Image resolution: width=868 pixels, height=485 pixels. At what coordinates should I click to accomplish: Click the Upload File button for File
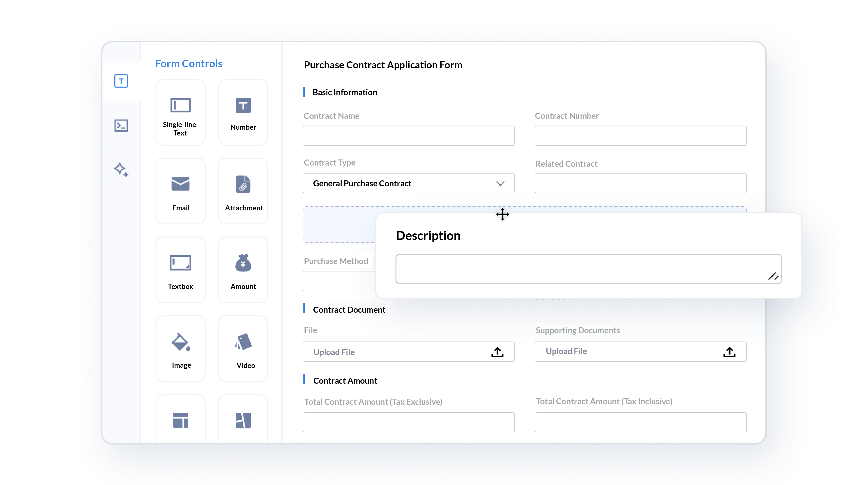click(408, 351)
